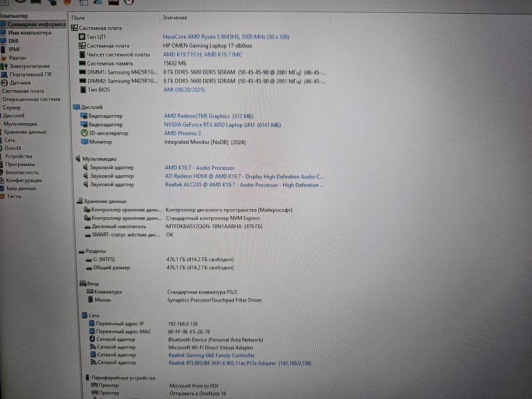Open Realtek RTL8852BE WiFi 6 adapter link
Image resolution: width=532 pixels, height=399 pixels.
(x=240, y=363)
